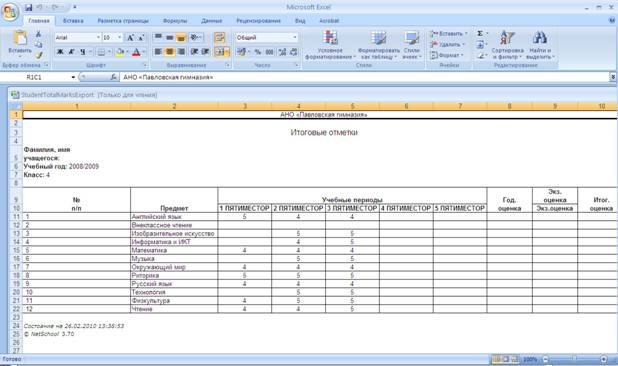Insert AutoSum with the sigma icon
The width and height of the screenshot is (618, 366).
click(480, 33)
